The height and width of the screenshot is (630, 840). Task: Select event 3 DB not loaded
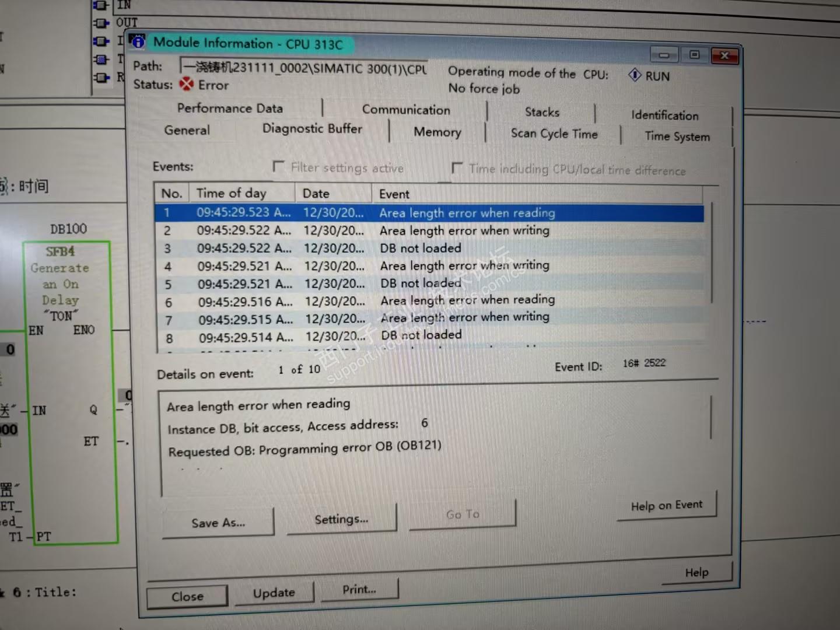[x=430, y=248]
